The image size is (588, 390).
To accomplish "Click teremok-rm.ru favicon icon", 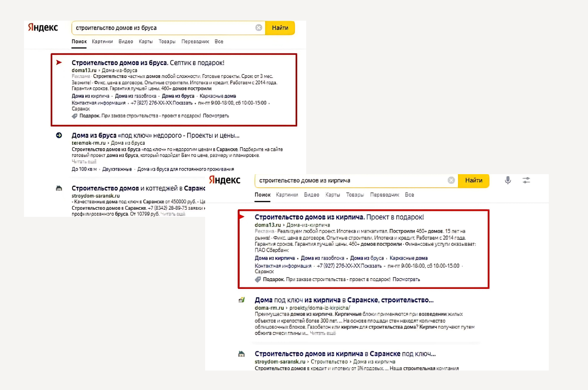I will tap(59, 136).
